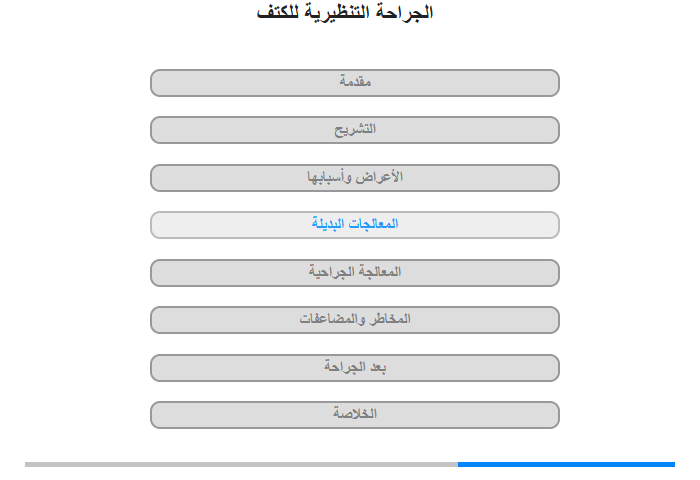Viewport: 700px width, 480px height.
Task: Click where blue and gray progress segments meet
Action: (458, 464)
